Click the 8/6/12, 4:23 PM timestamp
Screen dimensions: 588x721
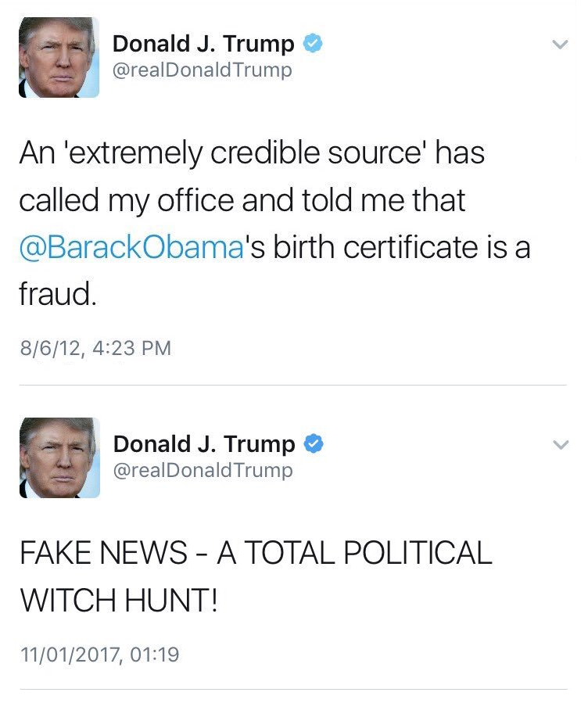pos(95,348)
